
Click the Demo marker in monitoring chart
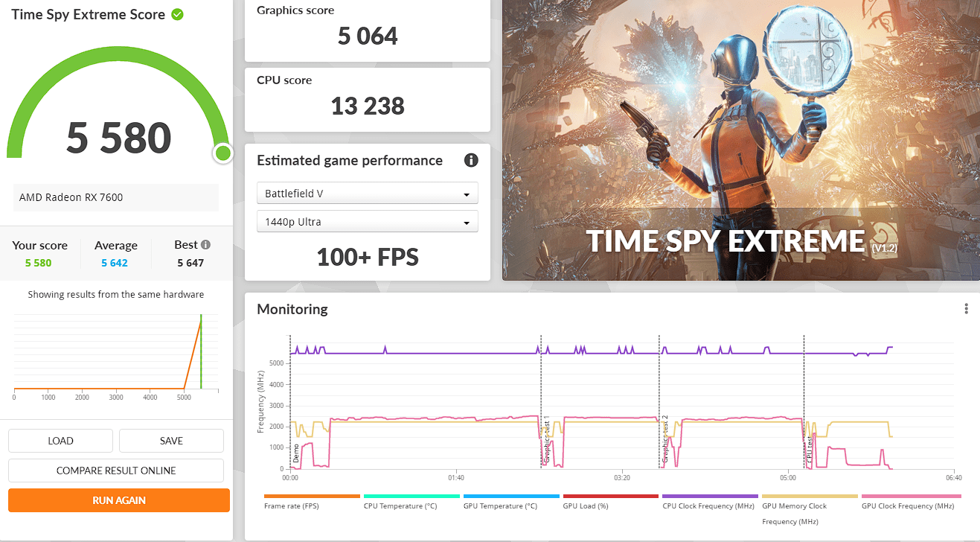(296, 453)
